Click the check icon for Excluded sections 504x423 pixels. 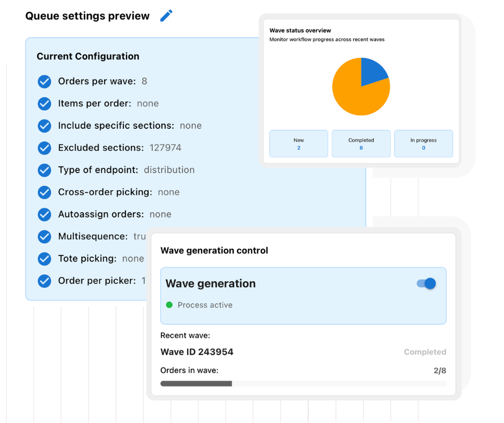click(45, 148)
